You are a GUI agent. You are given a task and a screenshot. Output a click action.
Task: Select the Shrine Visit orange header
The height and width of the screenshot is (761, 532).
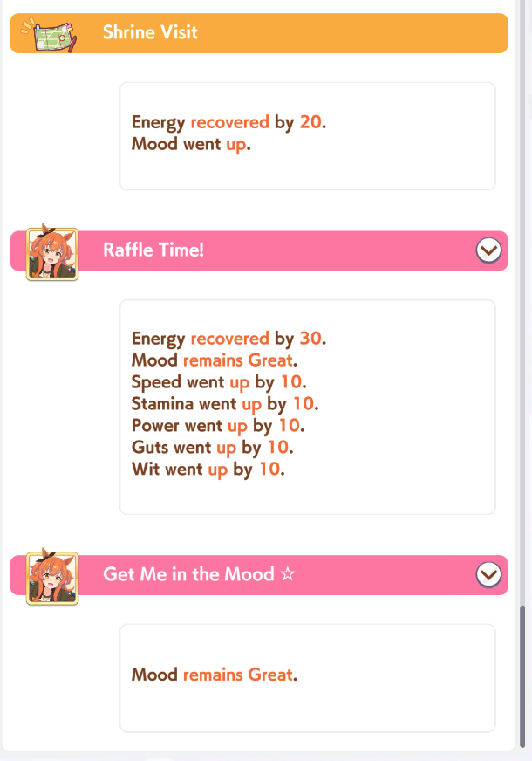tap(259, 33)
